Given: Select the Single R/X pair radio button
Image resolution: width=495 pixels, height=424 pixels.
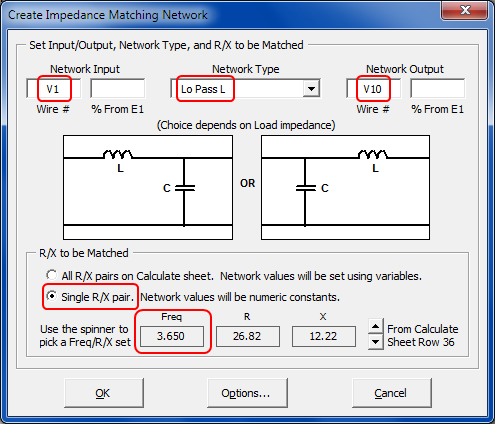Looking at the screenshot, I should 52,296.
